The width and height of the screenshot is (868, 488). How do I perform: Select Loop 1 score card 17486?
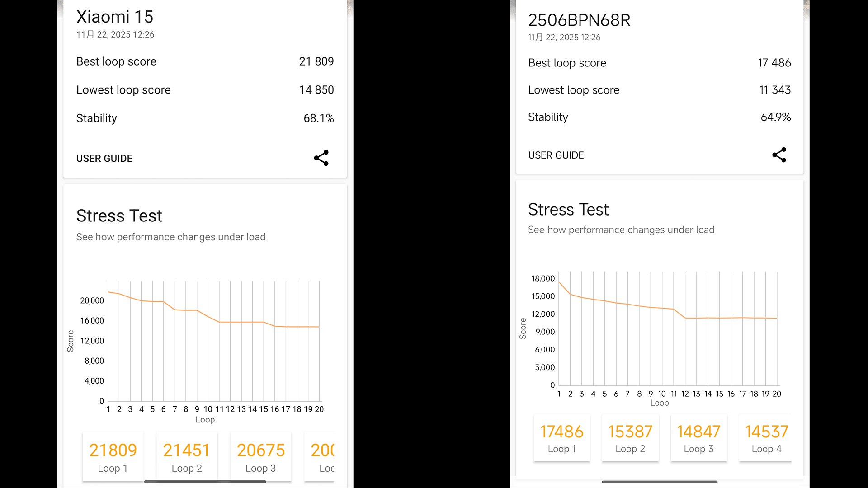point(562,438)
